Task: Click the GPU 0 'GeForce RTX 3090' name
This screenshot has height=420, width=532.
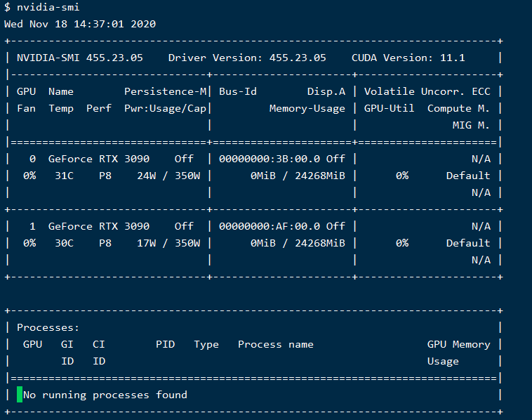Action: (x=99, y=159)
